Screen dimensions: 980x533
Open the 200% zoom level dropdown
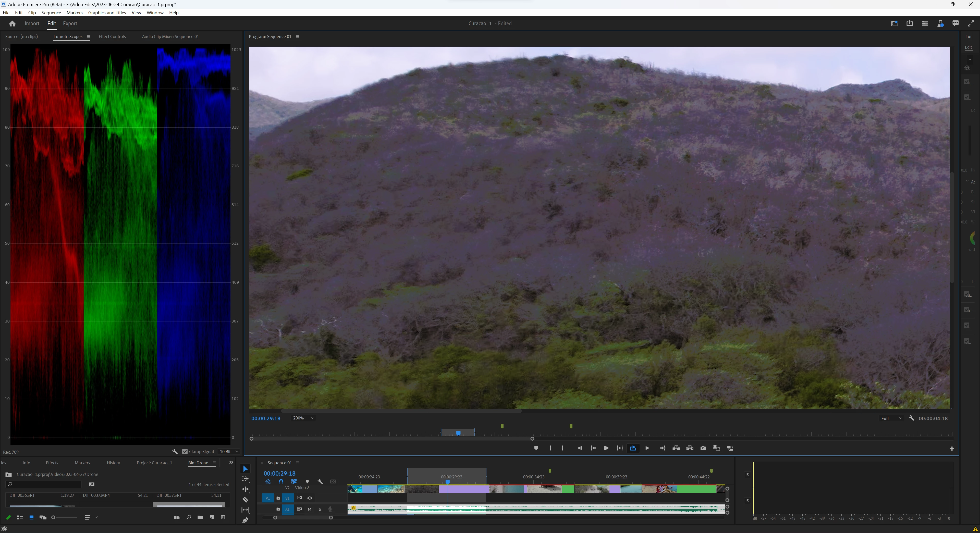tap(303, 418)
